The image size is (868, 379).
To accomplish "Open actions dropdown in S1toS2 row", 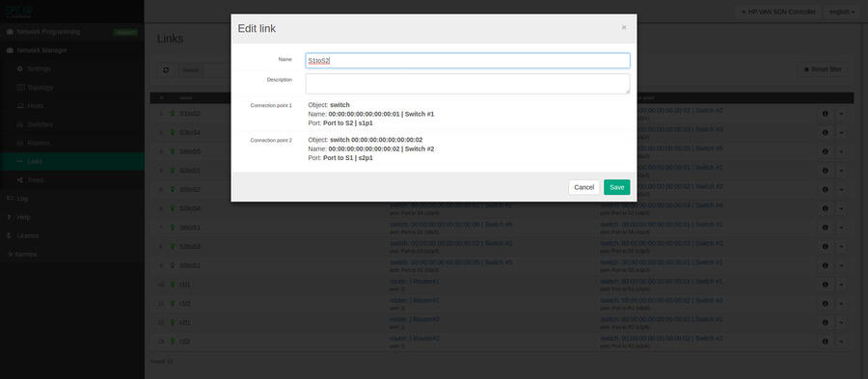I will pos(841,114).
